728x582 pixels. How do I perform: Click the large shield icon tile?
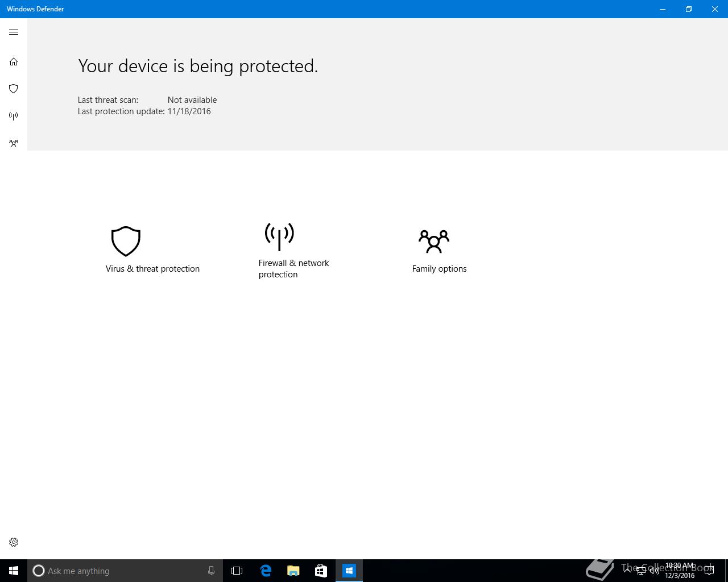(126, 242)
